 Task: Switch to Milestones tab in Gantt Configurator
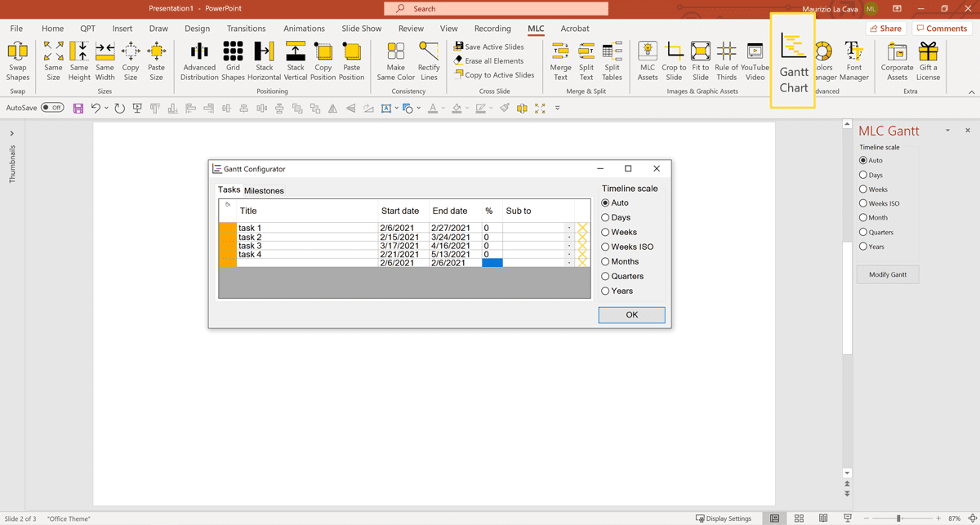click(264, 190)
